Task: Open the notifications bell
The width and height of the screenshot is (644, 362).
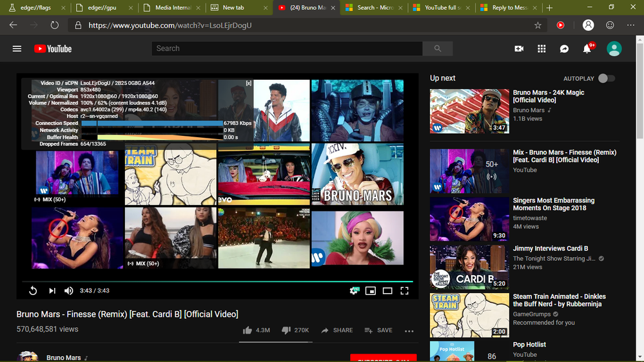Action: [587, 48]
